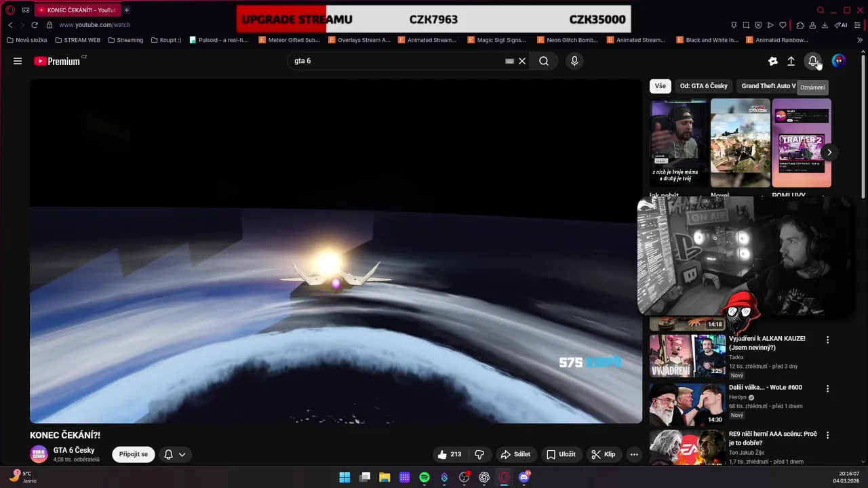Expand the subscription bell notification dropdown

pos(175,454)
